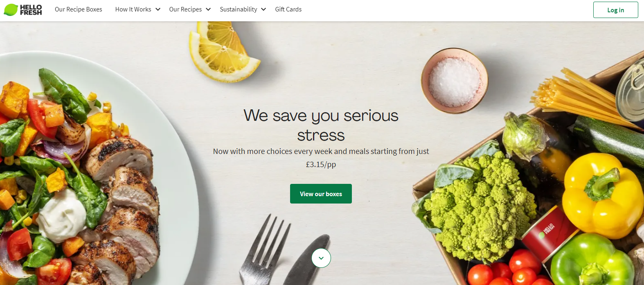The height and width of the screenshot is (285, 644).
Task: Expand the How It Works chevron
Action: coord(158,9)
